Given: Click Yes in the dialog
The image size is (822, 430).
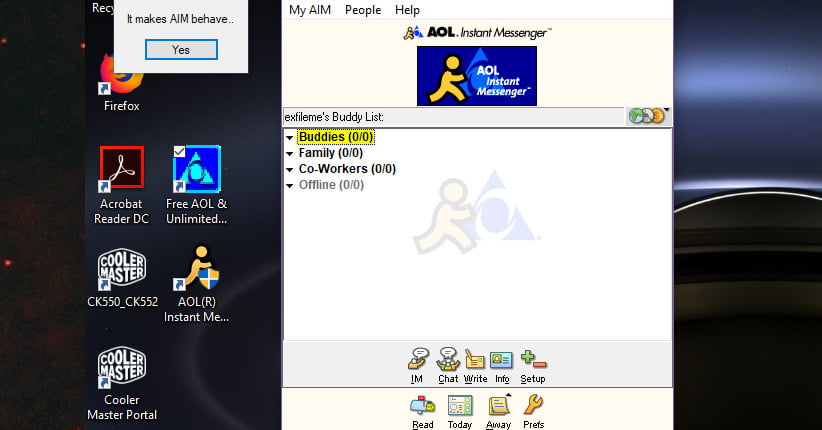Looking at the screenshot, I should tap(181, 50).
